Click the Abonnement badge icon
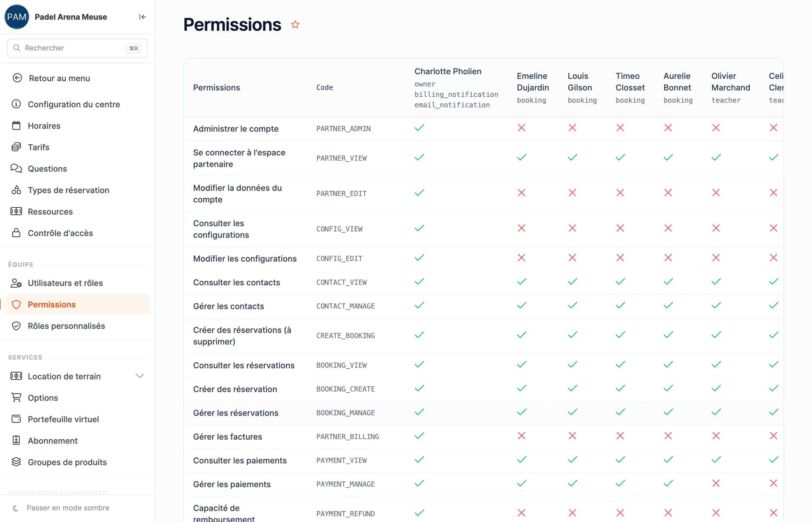The image size is (812, 522). click(x=16, y=440)
